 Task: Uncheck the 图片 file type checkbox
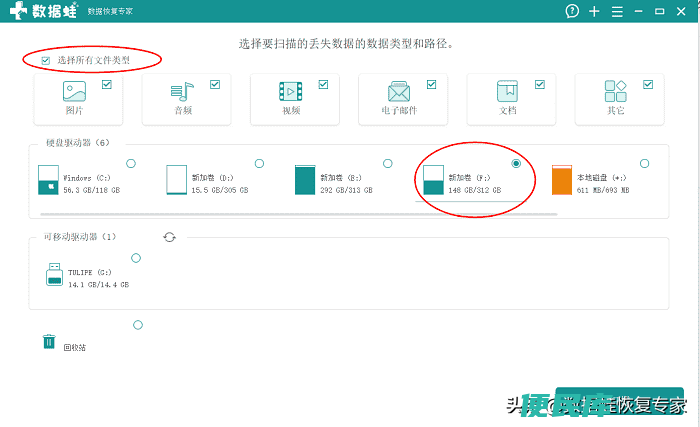(107, 84)
